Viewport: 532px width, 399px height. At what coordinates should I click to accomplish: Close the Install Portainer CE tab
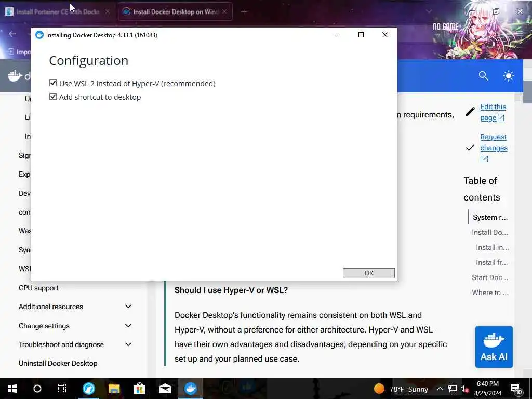tap(107, 11)
